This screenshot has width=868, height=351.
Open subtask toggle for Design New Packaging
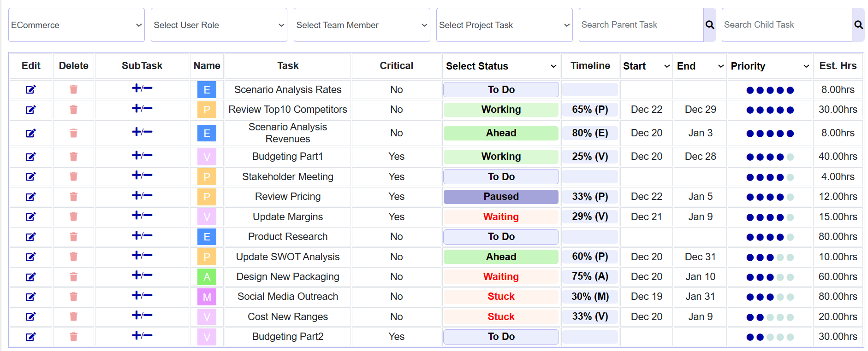[x=142, y=275]
